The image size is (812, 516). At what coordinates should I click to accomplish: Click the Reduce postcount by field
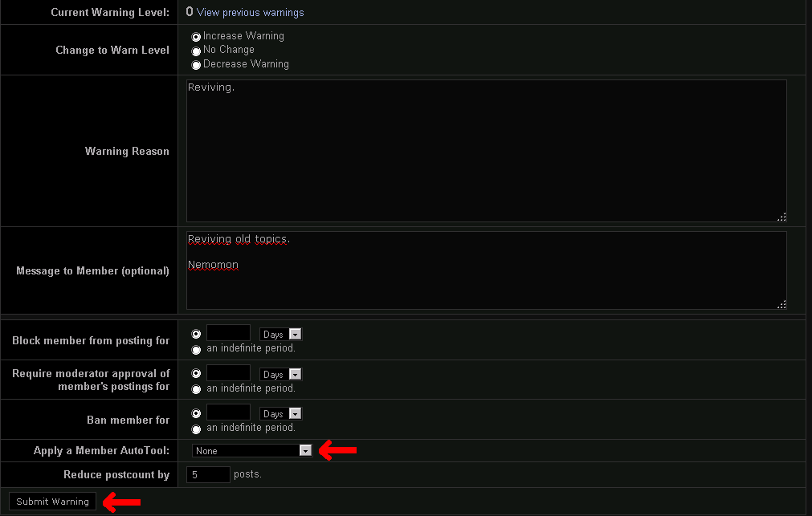208,475
